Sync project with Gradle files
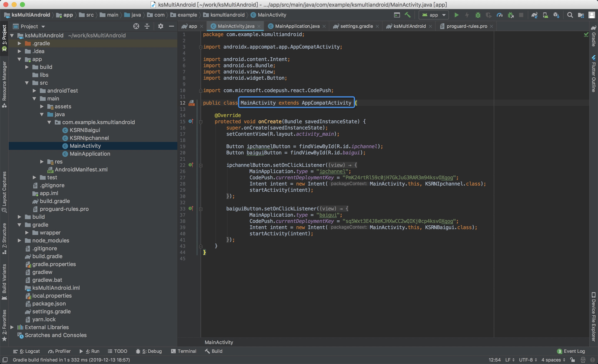The width and height of the screenshot is (598, 364). 534,15
